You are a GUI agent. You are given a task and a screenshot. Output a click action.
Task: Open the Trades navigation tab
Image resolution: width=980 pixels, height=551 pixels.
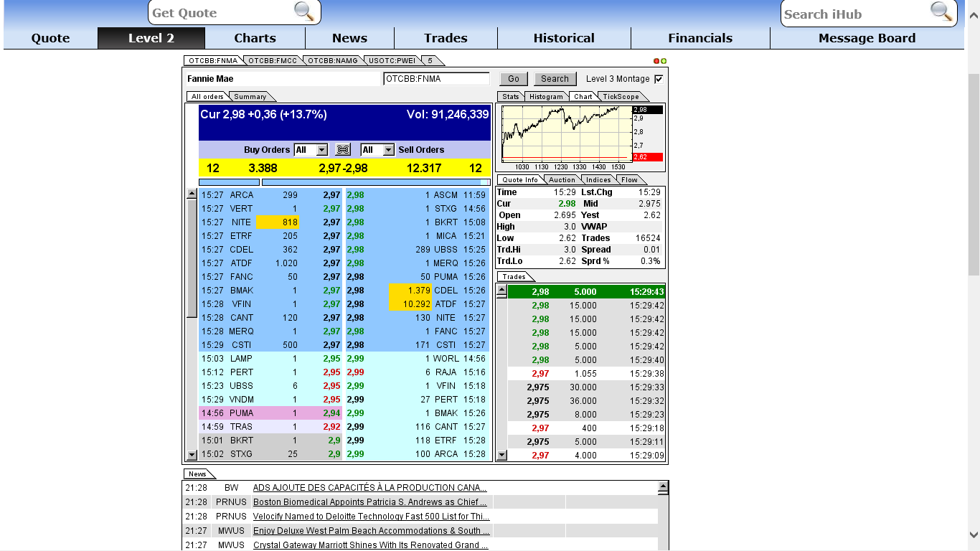446,38
